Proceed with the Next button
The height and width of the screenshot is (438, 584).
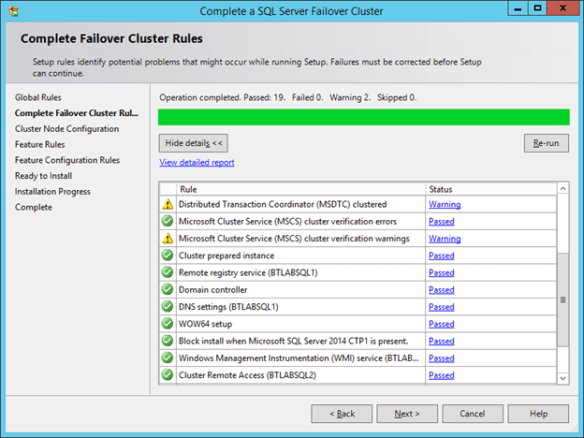coord(407,414)
